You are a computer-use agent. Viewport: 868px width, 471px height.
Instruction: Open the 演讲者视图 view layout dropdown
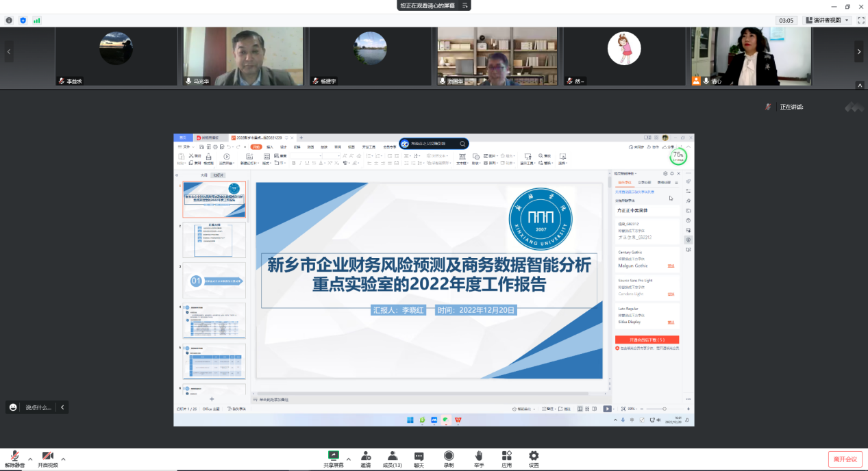828,21
